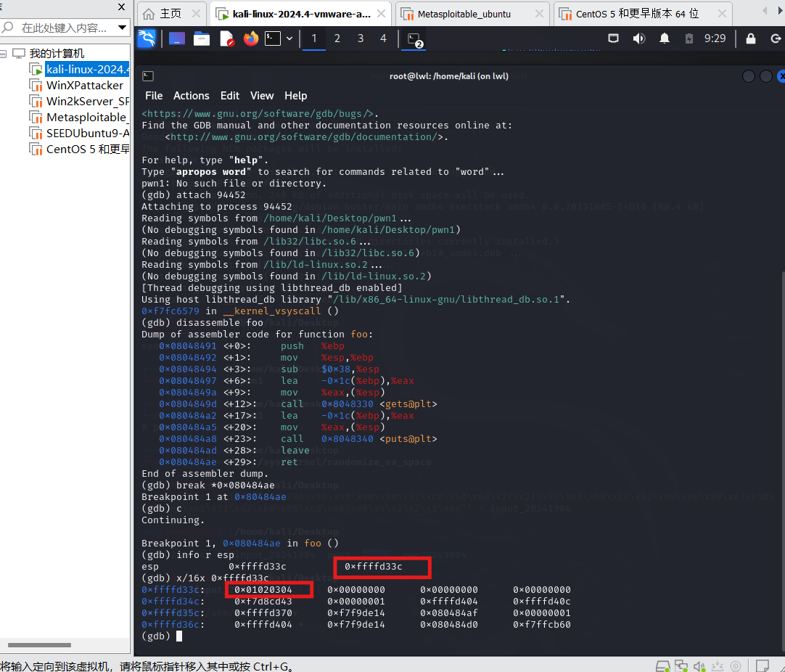This screenshot has height=672, width=785.
Task: Select kali-linux-2024.4 VM in library
Action: pyautogui.click(x=87, y=69)
